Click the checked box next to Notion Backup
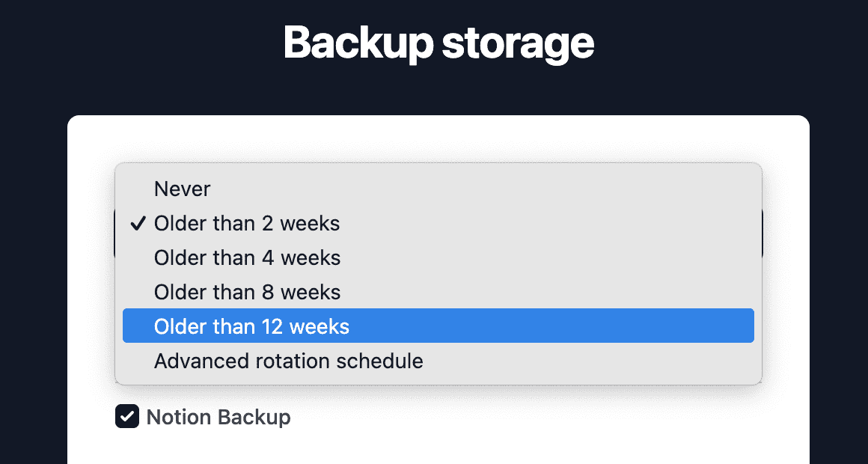Viewport: 868px width, 464px height. (127, 417)
